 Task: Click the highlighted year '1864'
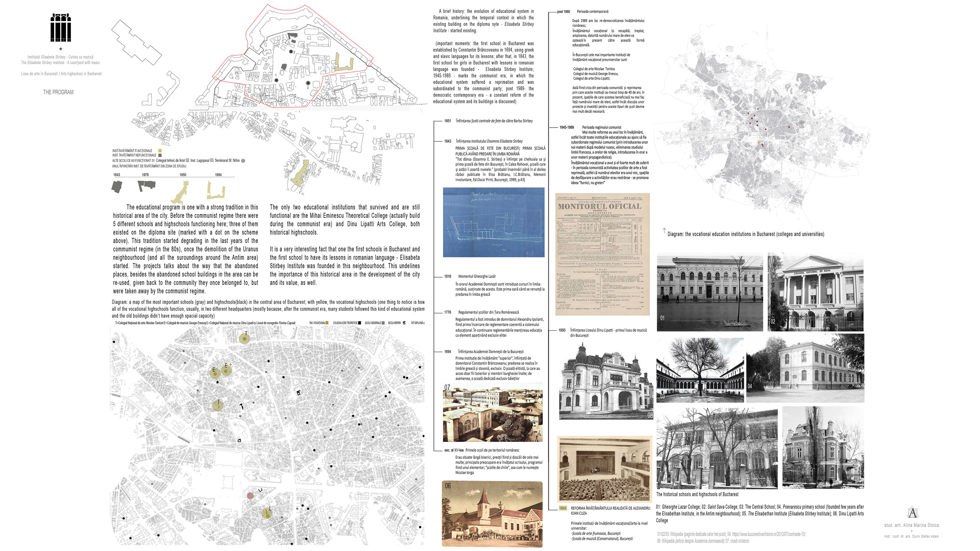[x=563, y=508]
